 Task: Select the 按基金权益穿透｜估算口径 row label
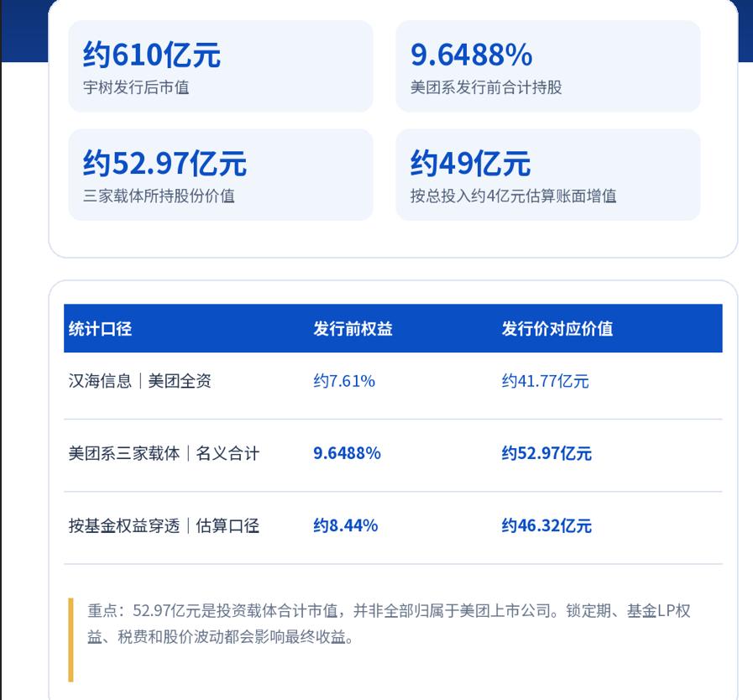pyautogui.click(x=164, y=525)
